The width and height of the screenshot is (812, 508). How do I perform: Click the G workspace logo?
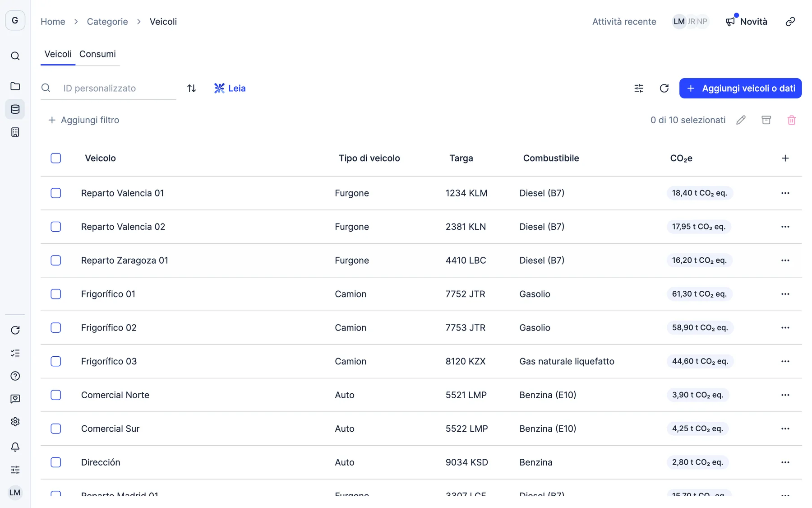pyautogui.click(x=15, y=20)
